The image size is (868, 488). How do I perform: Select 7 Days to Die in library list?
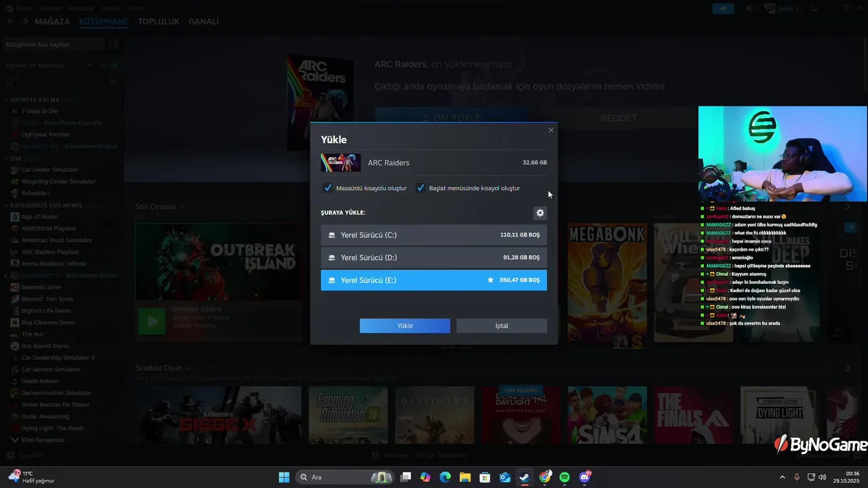coord(39,111)
